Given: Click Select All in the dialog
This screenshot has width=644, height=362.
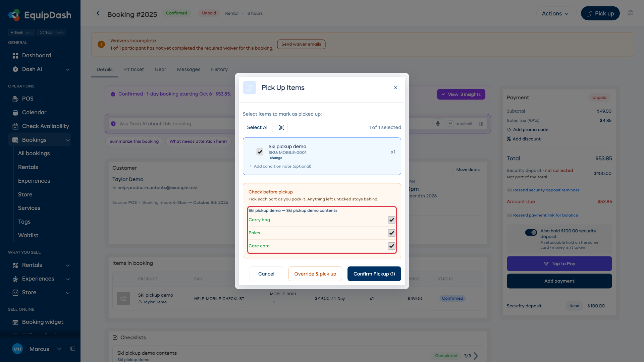Looking at the screenshot, I should [x=258, y=127].
